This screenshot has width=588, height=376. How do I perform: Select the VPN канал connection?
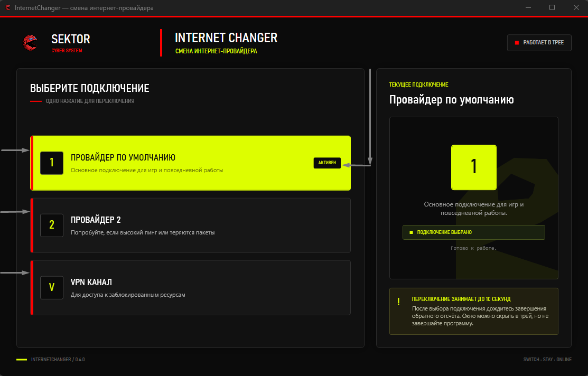coord(191,287)
